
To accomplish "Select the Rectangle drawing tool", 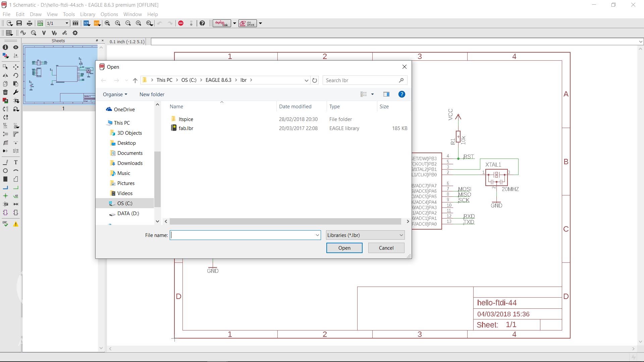I will (5, 179).
